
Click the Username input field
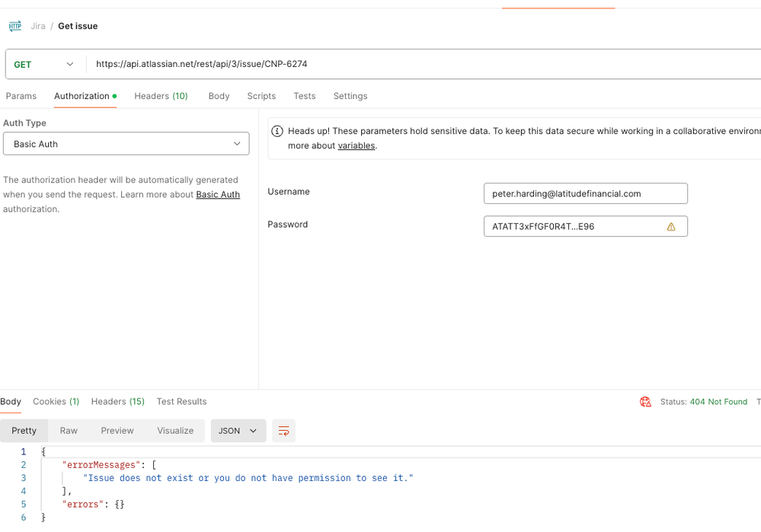point(585,193)
